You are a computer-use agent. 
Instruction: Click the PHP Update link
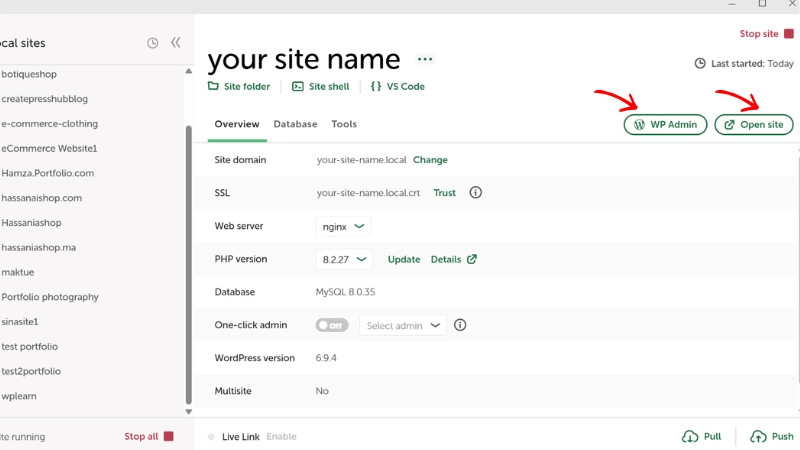pyautogui.click(x=404, y=259)
